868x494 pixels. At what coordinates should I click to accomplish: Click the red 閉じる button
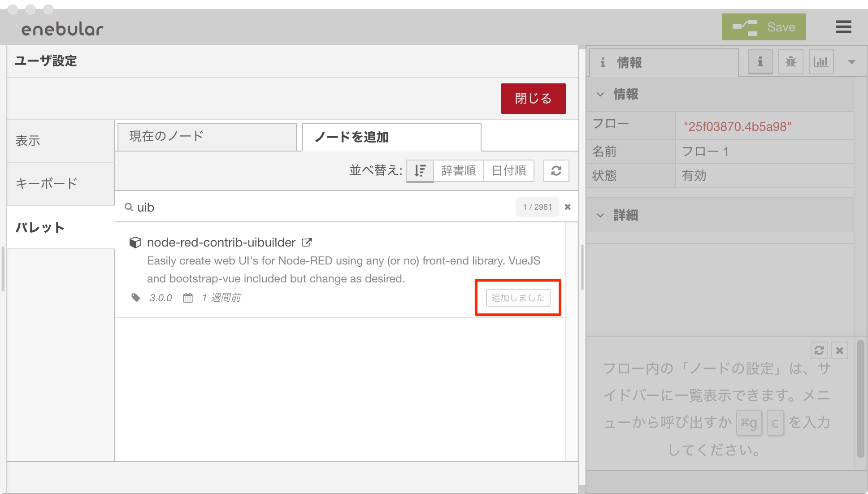(533, 99)
